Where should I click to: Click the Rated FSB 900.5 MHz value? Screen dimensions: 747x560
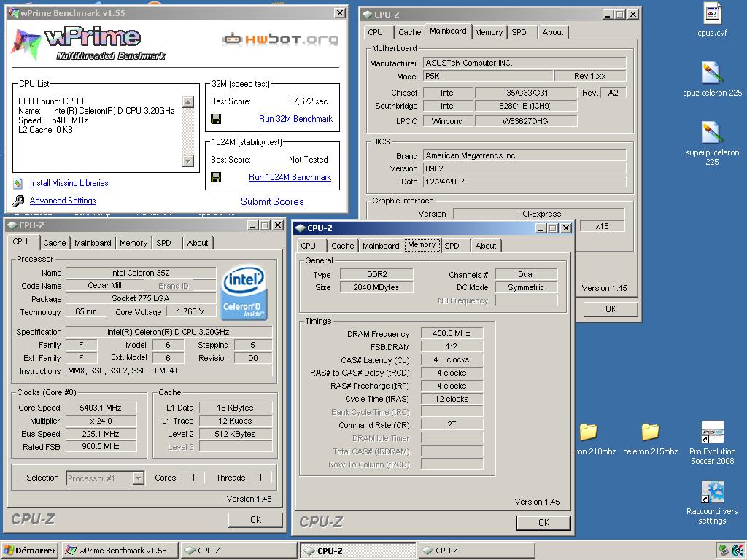[x=101, y=446]
